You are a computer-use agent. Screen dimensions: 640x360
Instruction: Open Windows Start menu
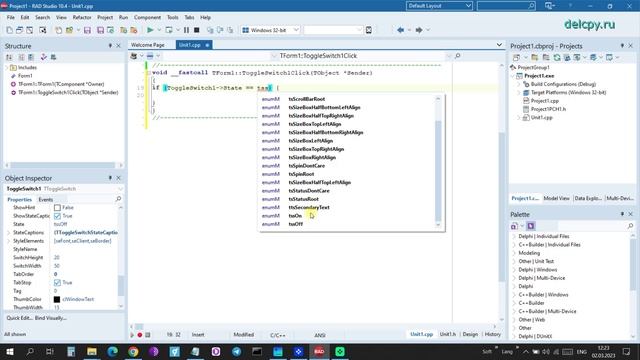(x=10, y=351)
